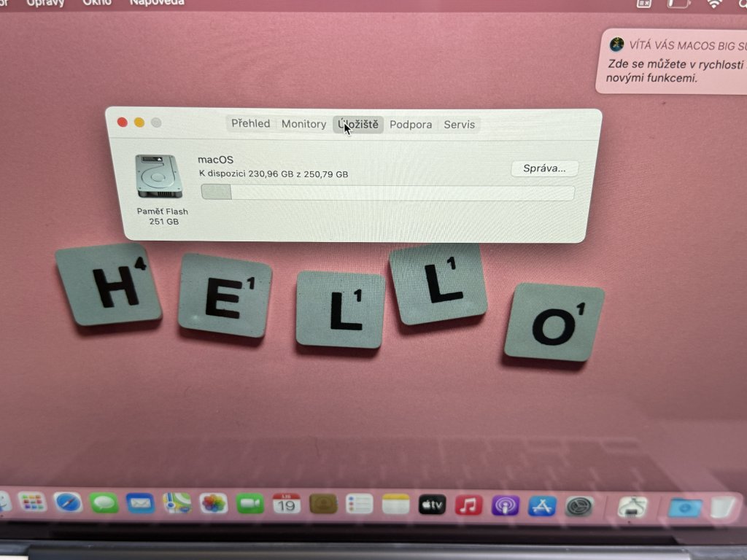Open the Downloads folder in Dock

click(684, 507)
